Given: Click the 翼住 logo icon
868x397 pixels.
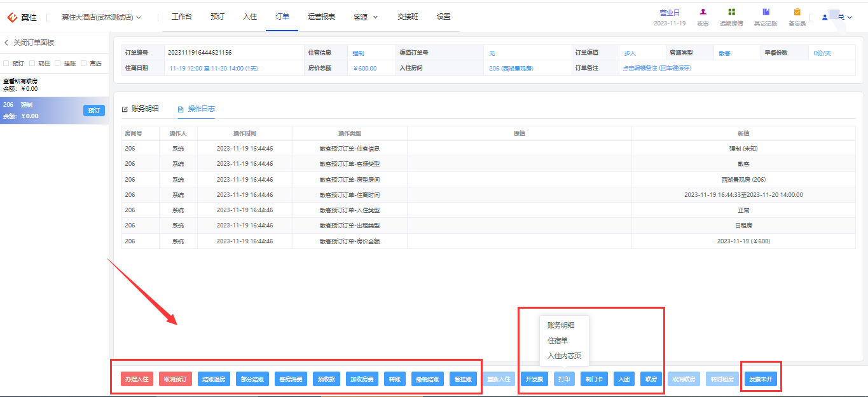Looking at the screenshot, I should pos(12,17).
